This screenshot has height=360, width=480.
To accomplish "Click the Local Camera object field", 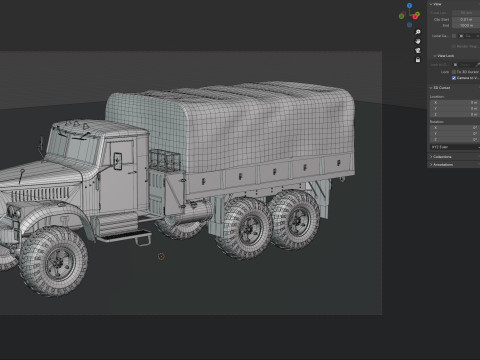I will tap(469, 36).
